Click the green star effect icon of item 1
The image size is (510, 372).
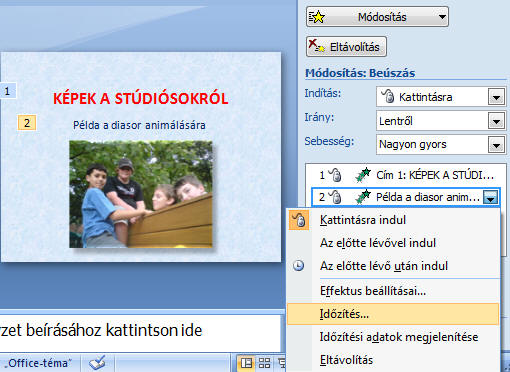pos(363,175)
